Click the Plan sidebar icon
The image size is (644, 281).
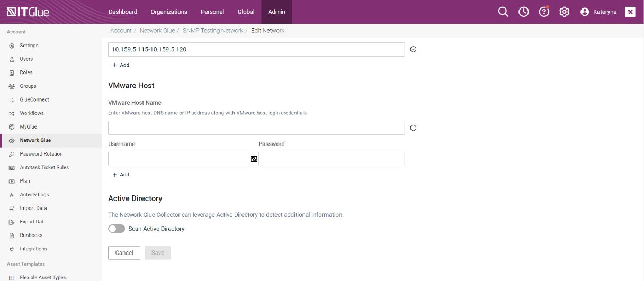[12, 181]
